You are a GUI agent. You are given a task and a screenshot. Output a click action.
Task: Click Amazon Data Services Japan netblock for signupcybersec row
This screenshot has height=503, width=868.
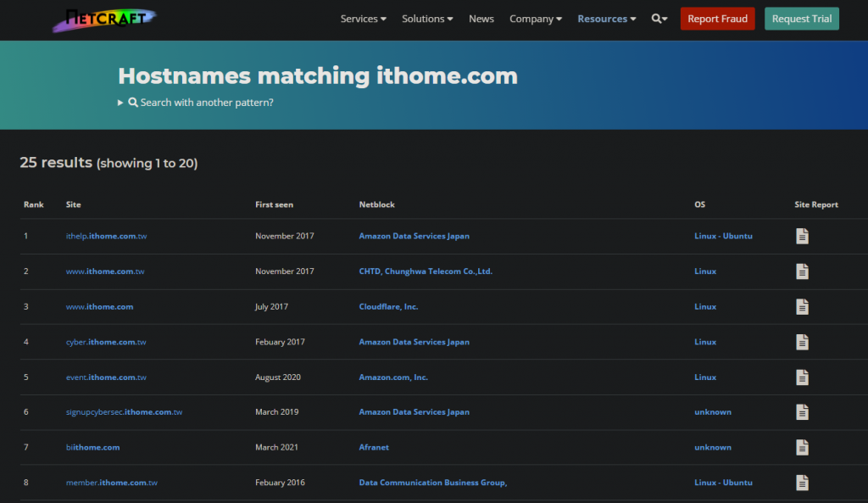(x=414, y=412)
